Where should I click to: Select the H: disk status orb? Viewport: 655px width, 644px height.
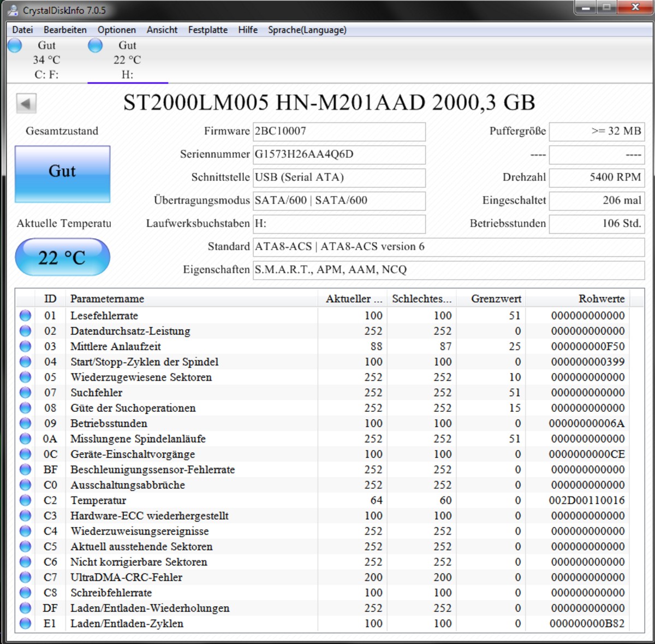pyautogui.click(x=96, y=46)
